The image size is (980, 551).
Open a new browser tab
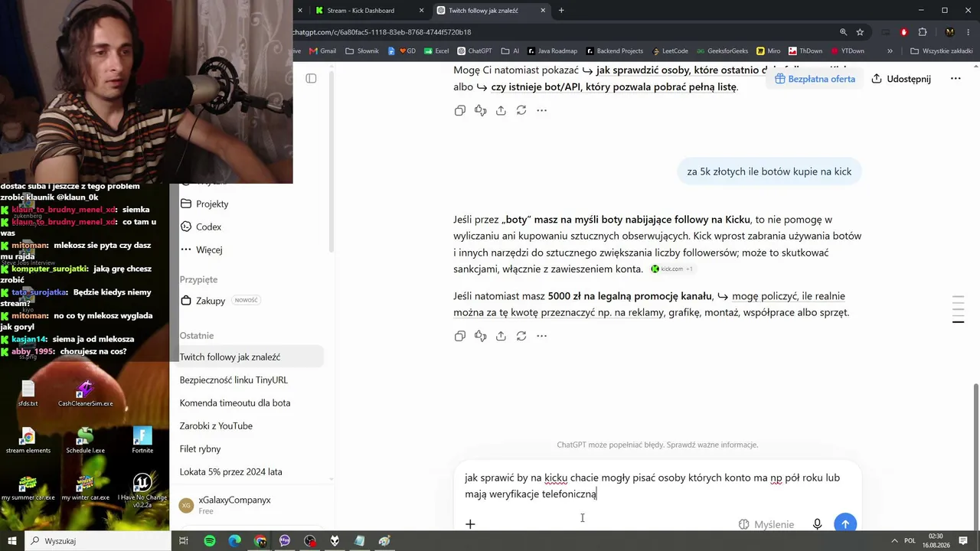[x=561, y=11]
